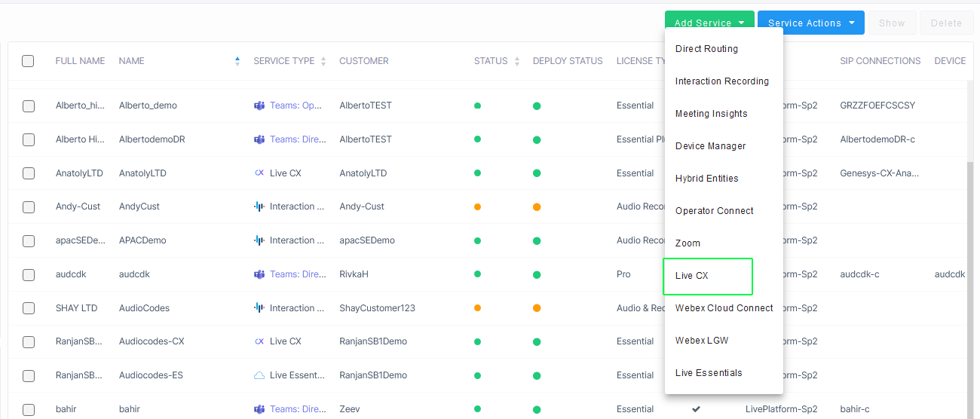Click the Show button

click(892, 23)
